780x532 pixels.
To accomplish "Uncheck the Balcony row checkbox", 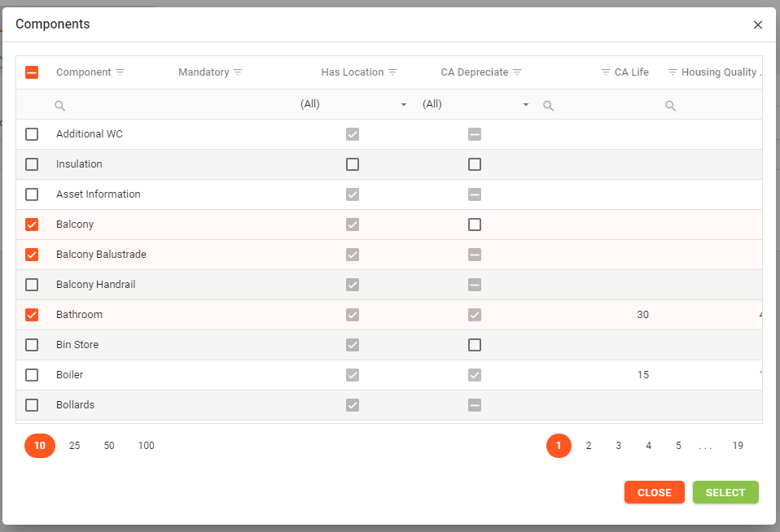I will [x=32, y=225].
